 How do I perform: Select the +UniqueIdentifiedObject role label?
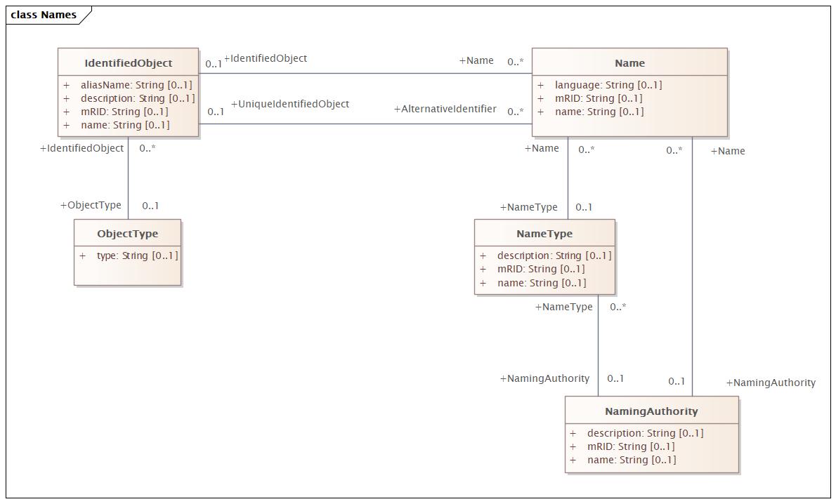pyautogui.click(x=290, y=104)
